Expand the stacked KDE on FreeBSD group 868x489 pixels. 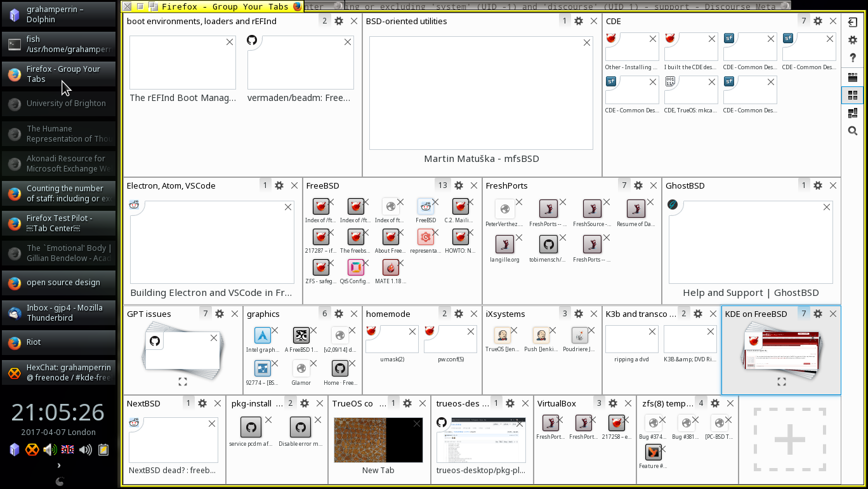coord(782,382)
